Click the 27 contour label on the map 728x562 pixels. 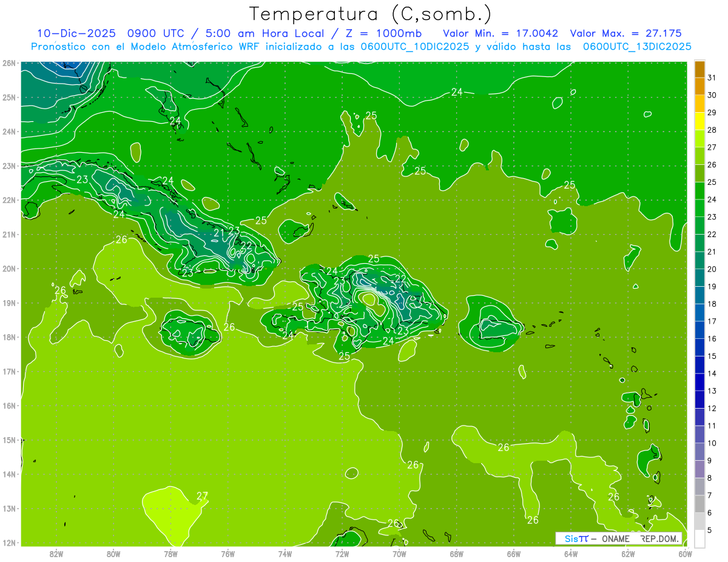(x=202, y=496)
